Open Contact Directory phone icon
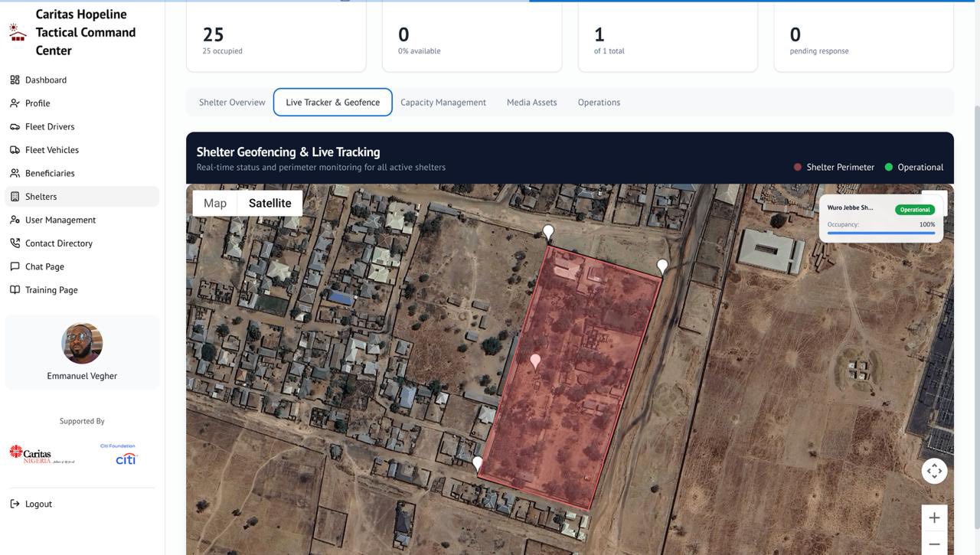 (15, 243)
